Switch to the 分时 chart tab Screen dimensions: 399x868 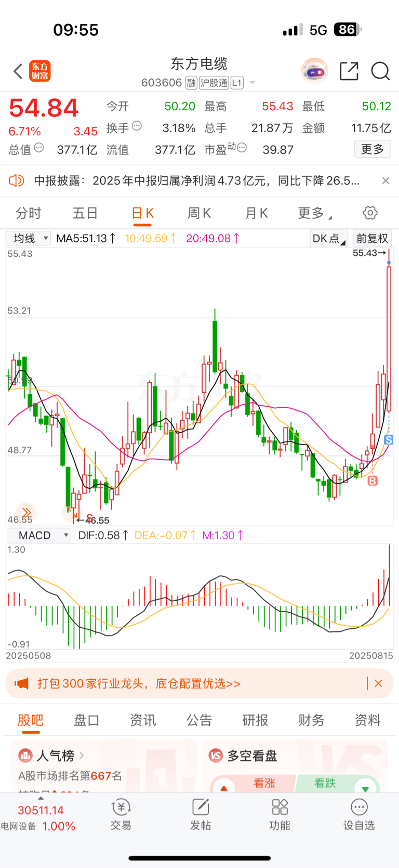pyautogui.click(x=29, y=213)
